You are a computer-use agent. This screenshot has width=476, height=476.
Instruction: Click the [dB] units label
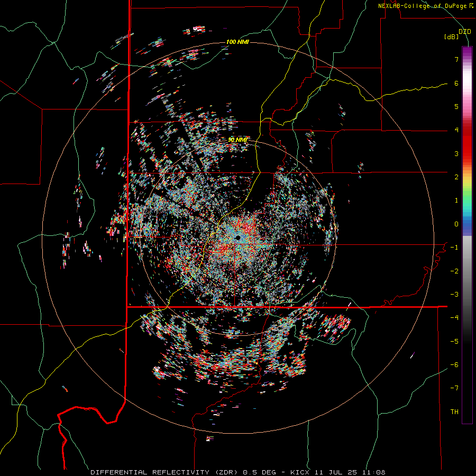pos(452,37)
